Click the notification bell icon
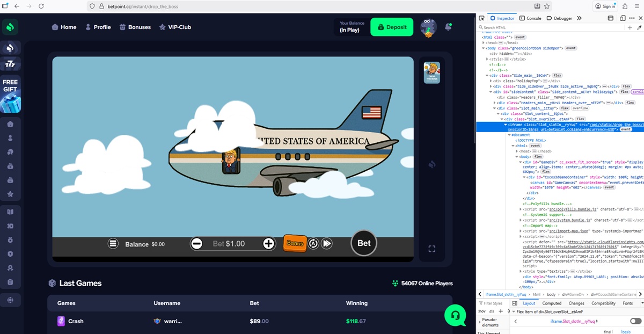This screenshot has width=644, height=334. point(449,27)
